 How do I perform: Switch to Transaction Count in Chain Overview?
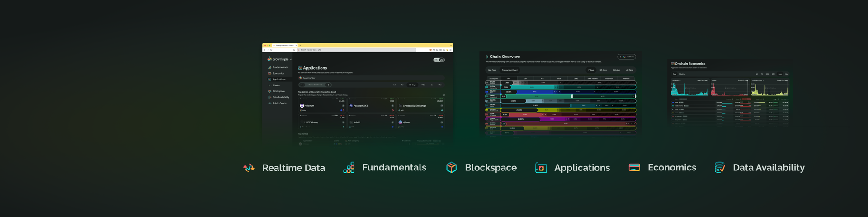[x=509, y=70]
